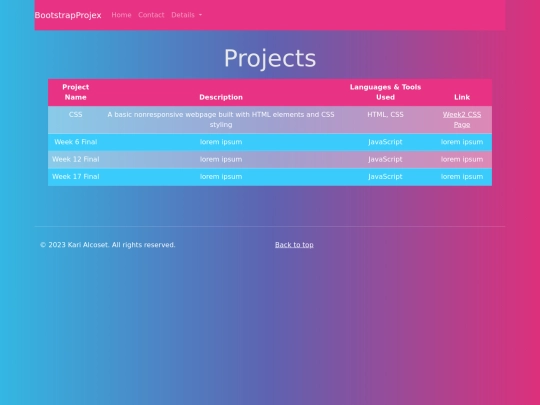The image size is (540, 405).
Task: Click the Link column header
Action: 462,92
